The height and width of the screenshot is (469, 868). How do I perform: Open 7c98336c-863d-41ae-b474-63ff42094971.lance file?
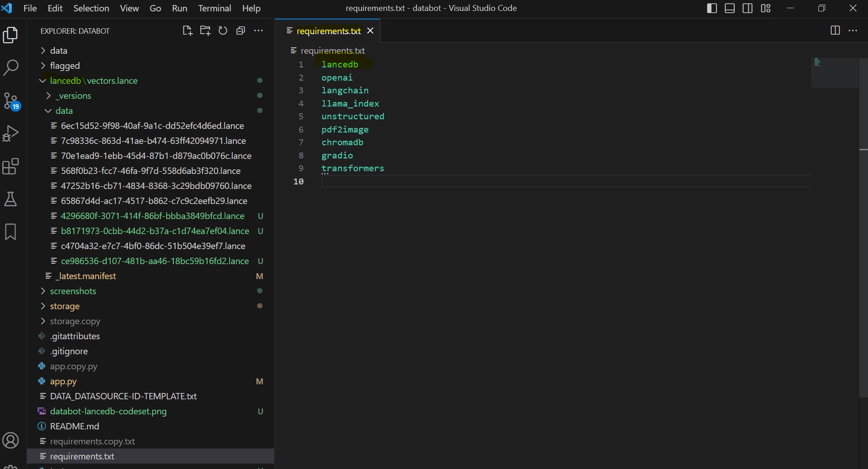(x=150, y=141)
